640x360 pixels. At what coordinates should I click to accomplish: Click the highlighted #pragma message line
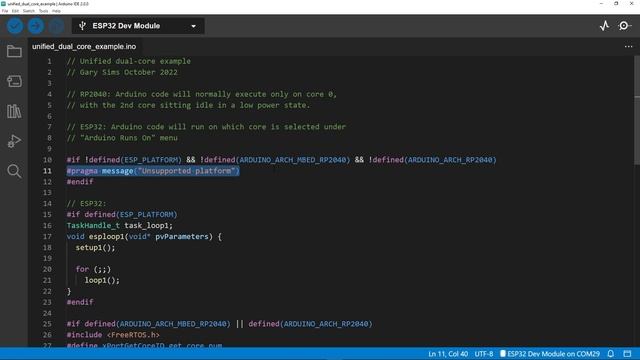pyautogui.click(x=153, y=171)
